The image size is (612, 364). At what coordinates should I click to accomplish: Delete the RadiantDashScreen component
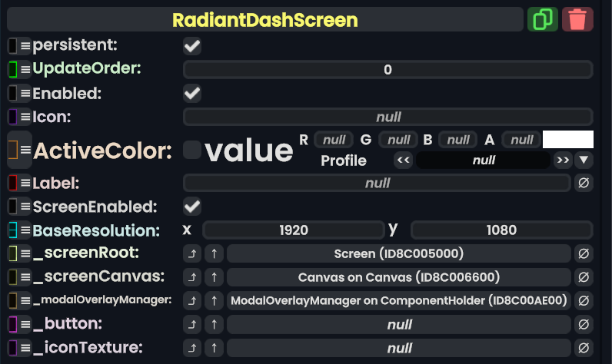[577, 19]
